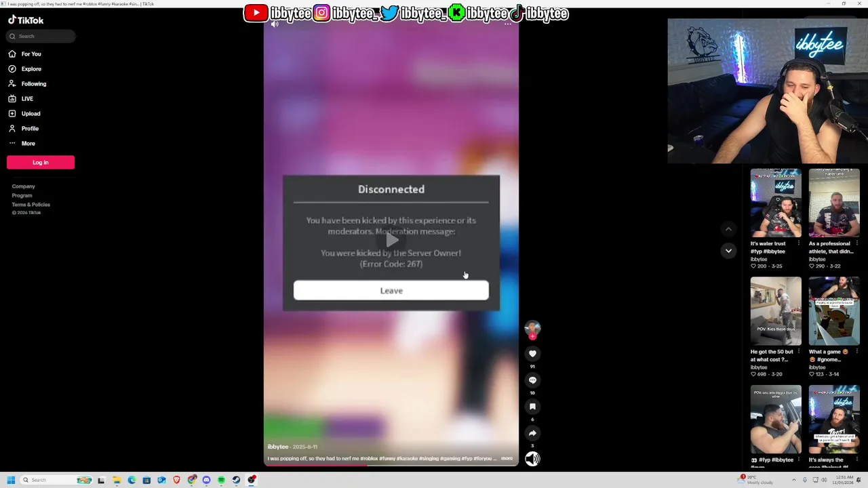Open the video three-dot options menu
Image resolution: width=868 pixels, height=488 pixels.
coord(507,24)
